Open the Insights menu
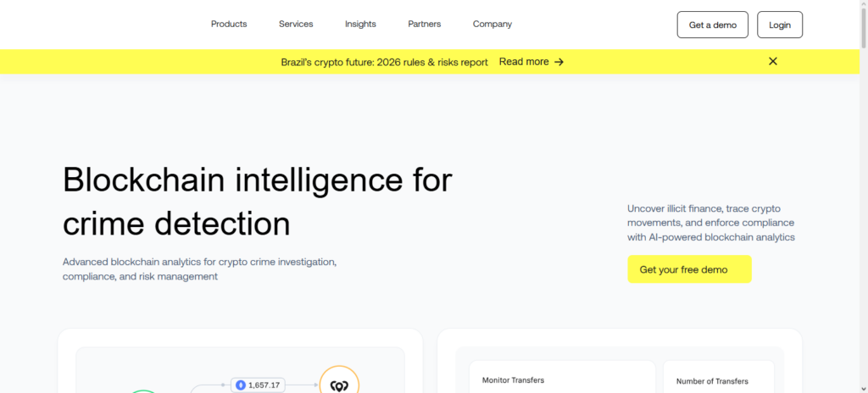 click(360, 25)
